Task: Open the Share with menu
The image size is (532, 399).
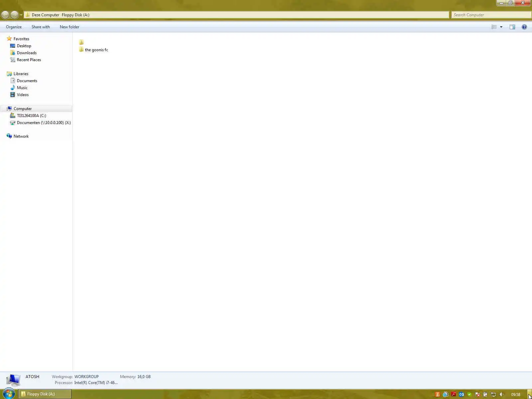Action: click(41, 27)
